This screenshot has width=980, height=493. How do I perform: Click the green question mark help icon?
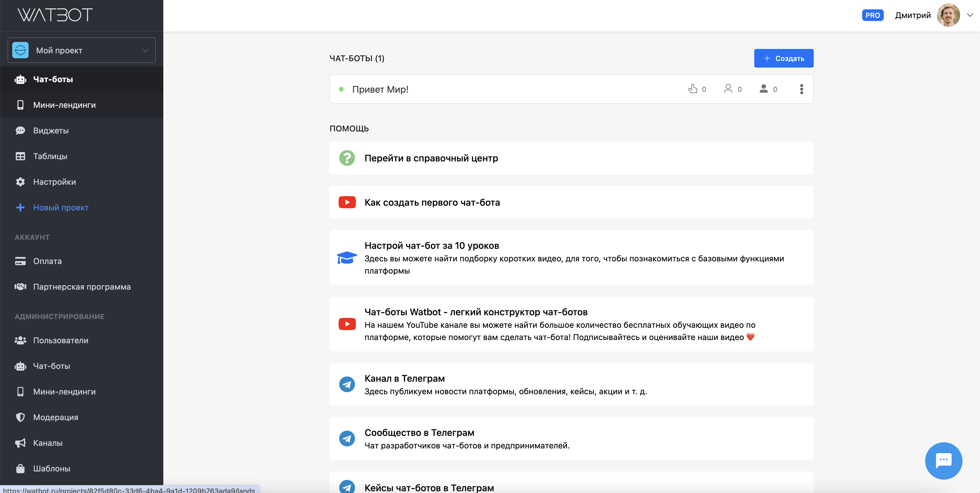tap(346, 158)
